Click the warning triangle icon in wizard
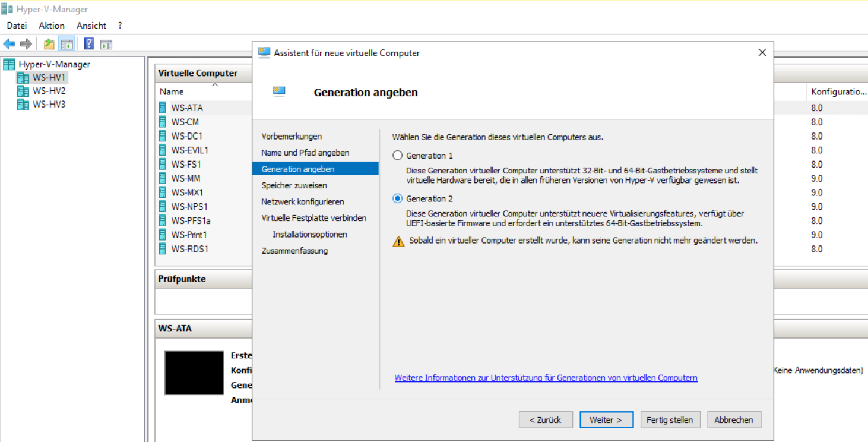The height and width of the screenshot is (442, 868). [398, 241]
